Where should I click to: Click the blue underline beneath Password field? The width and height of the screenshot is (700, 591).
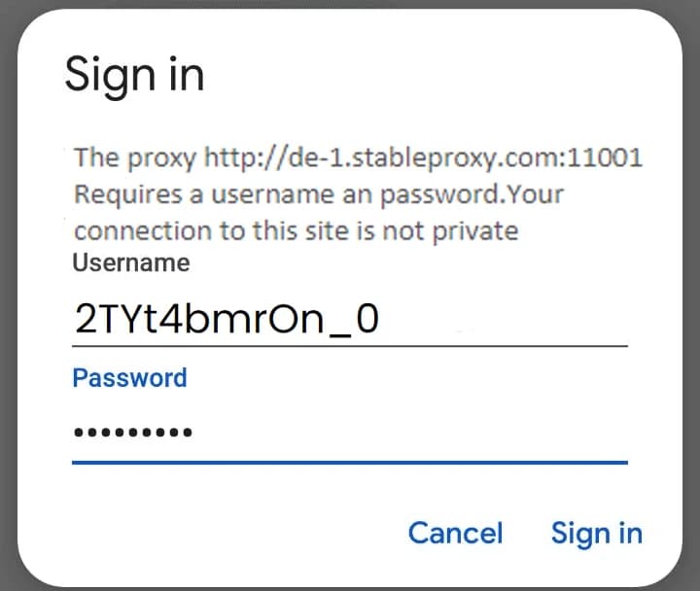[350, 462]
